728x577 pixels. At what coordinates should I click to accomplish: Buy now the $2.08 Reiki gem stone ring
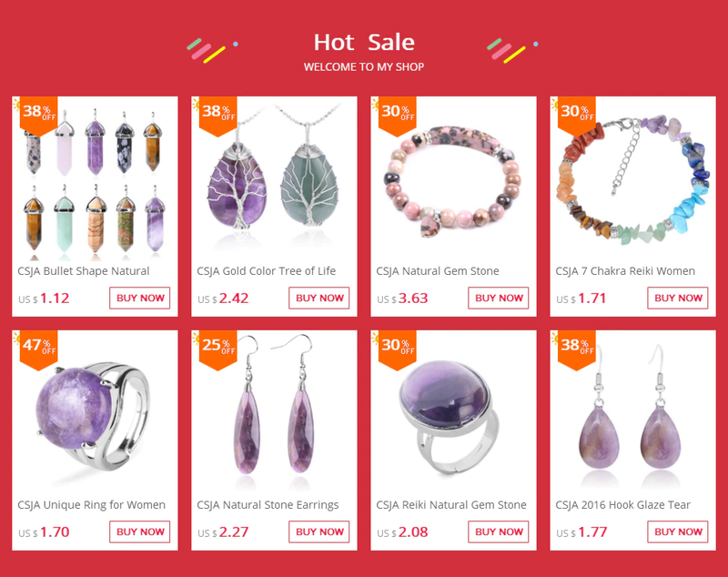coord(498,532)
